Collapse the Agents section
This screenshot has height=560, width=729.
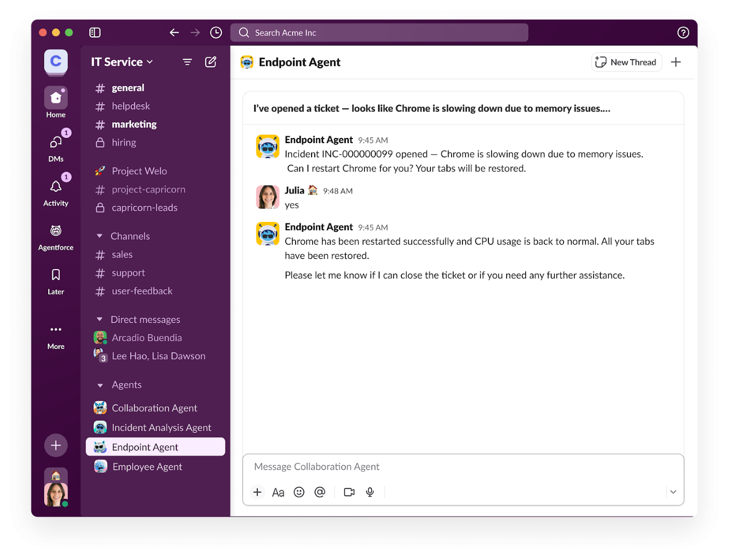pos(100,385)
